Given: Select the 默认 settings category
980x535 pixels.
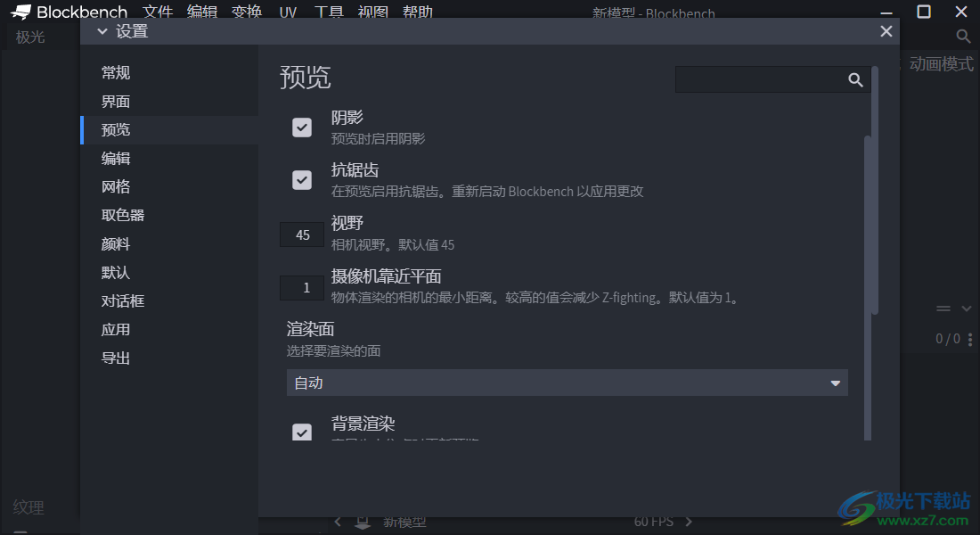Looking at the screenshot, I should click(x=169, y=272).
